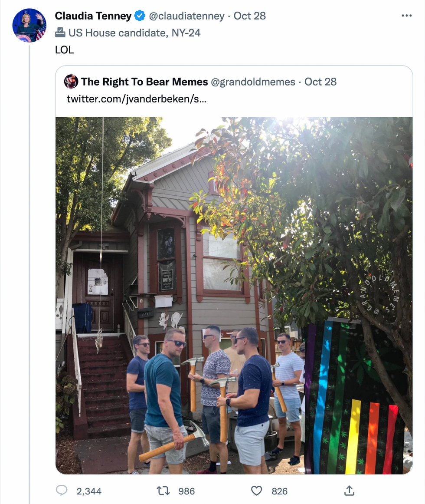
Task: Click Claudia Tenney's verified blue checkmark badge
Action: [140, 16]
